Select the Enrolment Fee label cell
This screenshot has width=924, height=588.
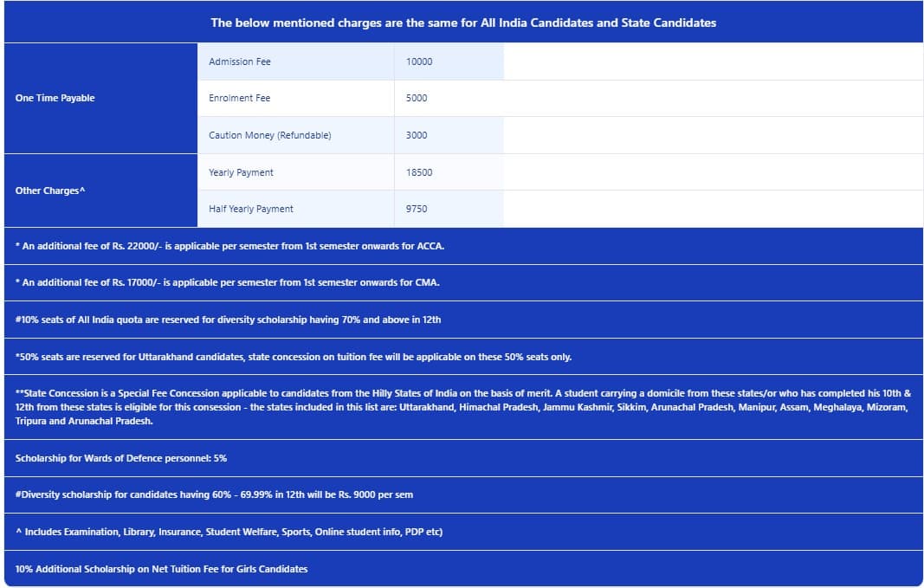[240, 98]
